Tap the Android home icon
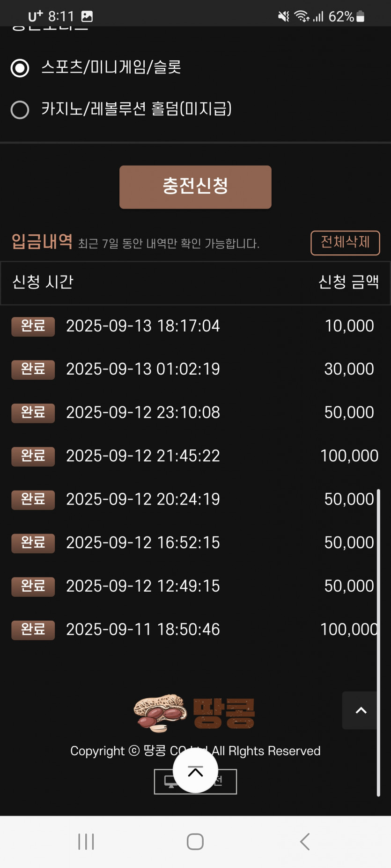 [195, 842]
